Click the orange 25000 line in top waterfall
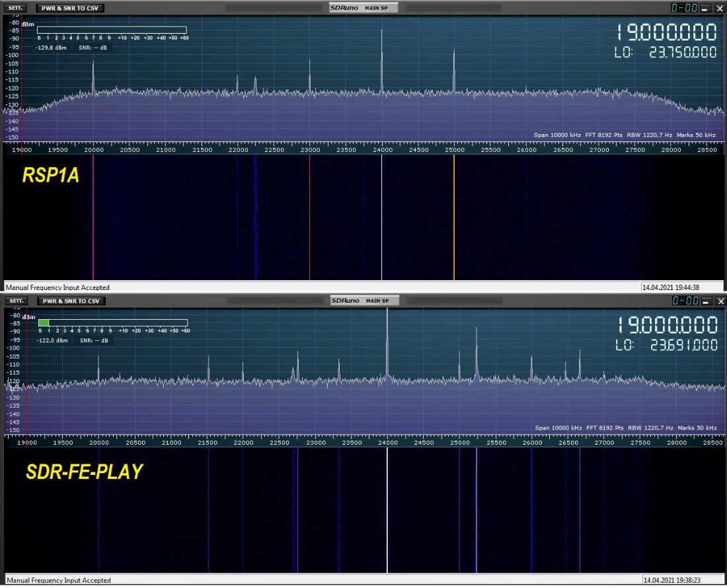The image size is (727, 588). 454,218
